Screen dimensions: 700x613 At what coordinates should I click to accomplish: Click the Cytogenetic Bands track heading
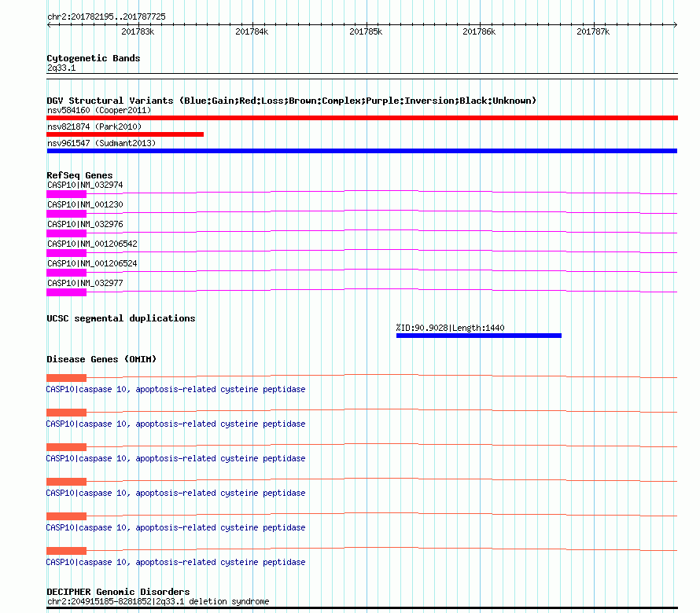(x=94, y=58)
